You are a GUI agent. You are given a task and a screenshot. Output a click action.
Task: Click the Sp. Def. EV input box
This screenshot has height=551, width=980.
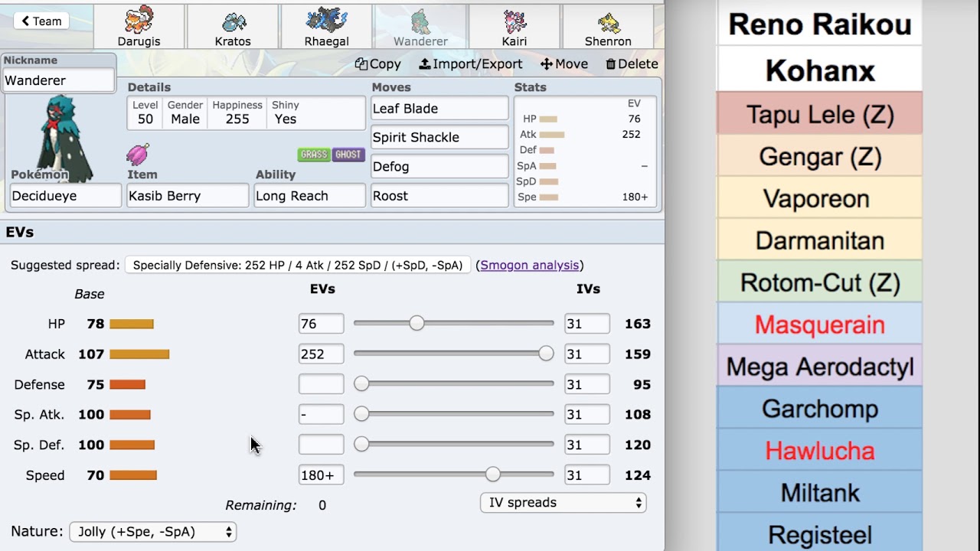pos(321,445)
